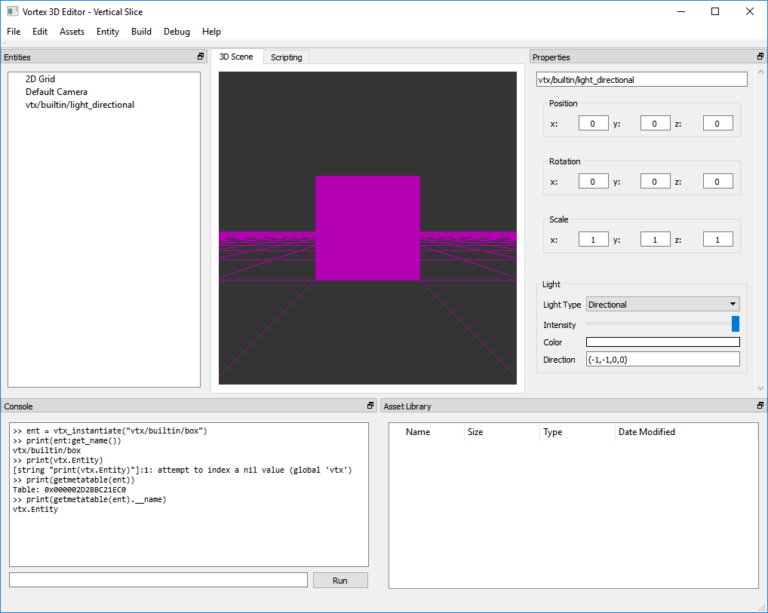Click the console command input box
Viewport: 768px width, 613px height.
[158, 580]
